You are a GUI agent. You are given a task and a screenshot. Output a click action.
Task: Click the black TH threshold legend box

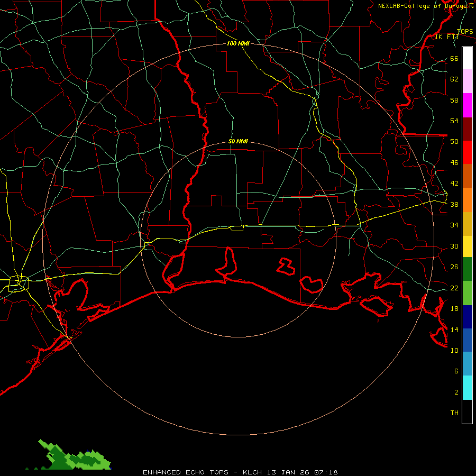coord(467,411)
